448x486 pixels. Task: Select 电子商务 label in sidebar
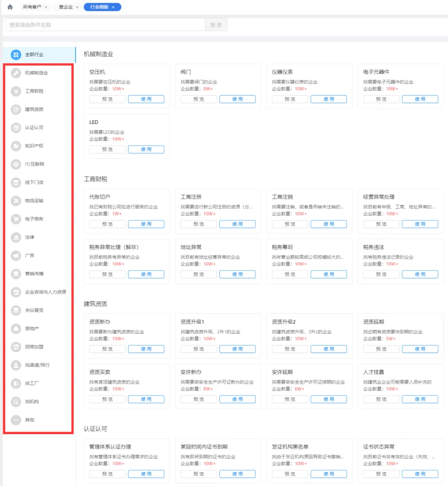[x=34, y=219]
